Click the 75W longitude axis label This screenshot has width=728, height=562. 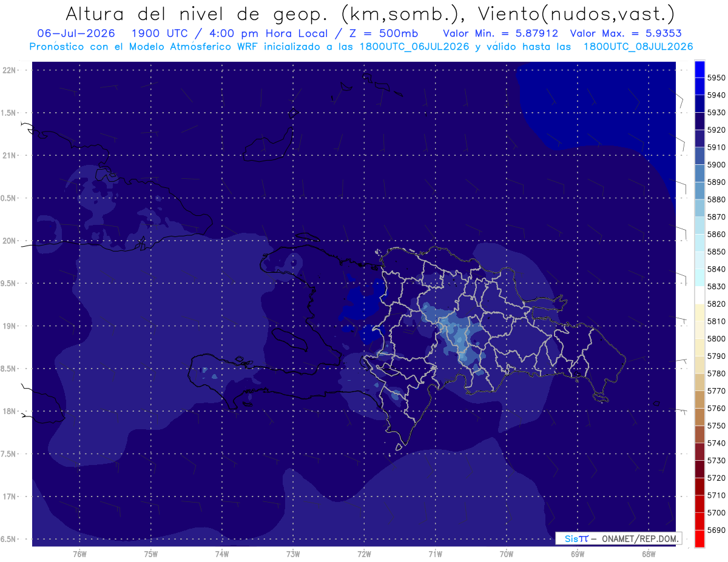[151, 554]
